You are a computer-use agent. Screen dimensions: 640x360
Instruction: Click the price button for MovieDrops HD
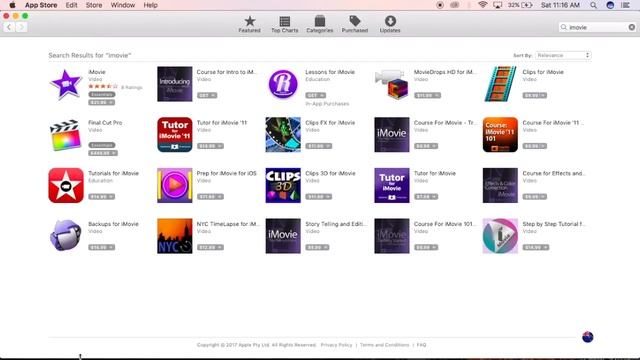(x=427, y=96)
